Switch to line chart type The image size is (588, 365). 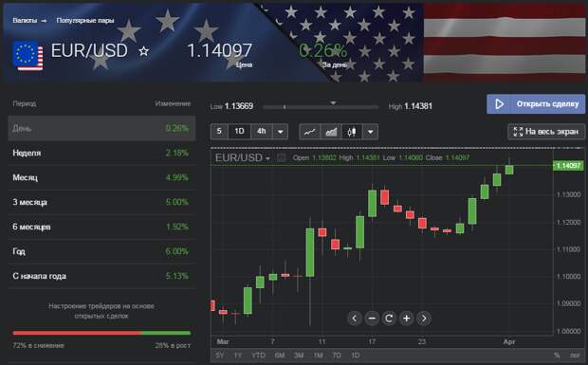(310, 132)
